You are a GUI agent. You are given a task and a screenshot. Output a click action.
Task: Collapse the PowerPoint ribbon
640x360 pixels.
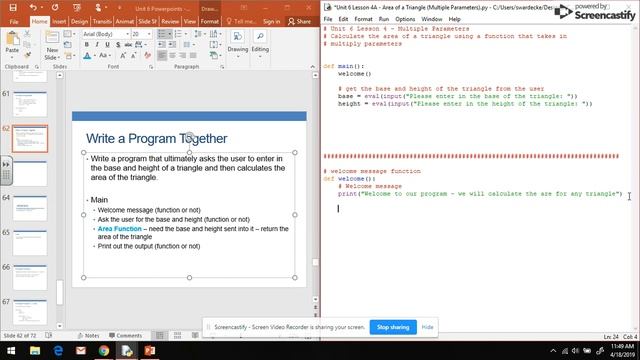313,67
